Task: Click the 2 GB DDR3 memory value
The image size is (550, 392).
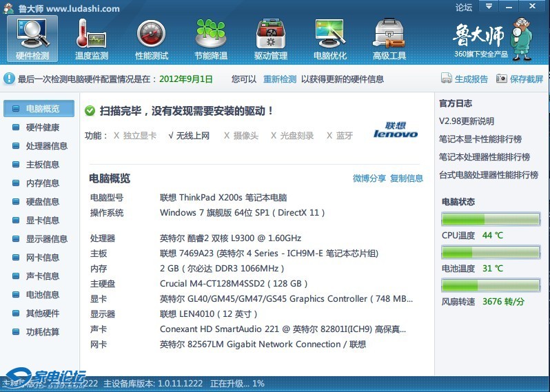Action: (x=222, y=269)
